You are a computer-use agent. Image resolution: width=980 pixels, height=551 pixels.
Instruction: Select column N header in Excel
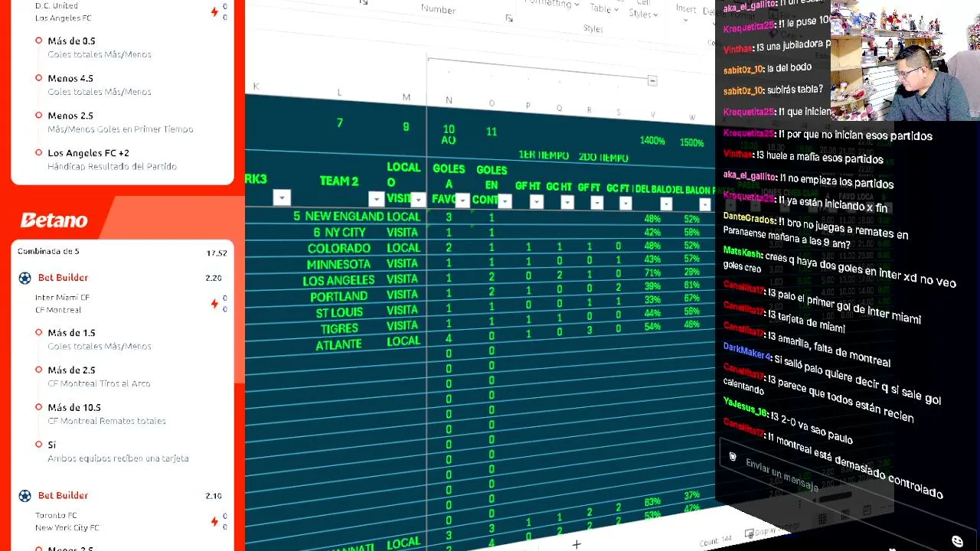tap(449, 100)
